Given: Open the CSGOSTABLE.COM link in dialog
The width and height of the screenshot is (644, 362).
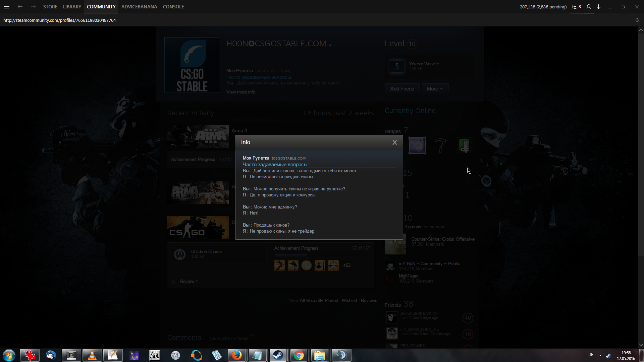Looking at the screenshot, I should [x=289, y=159].
